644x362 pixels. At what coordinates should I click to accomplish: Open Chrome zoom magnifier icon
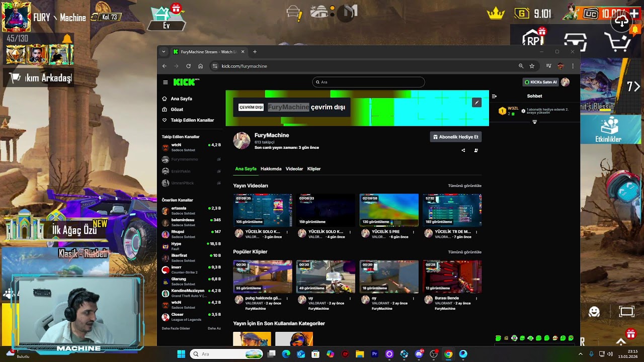521,66
